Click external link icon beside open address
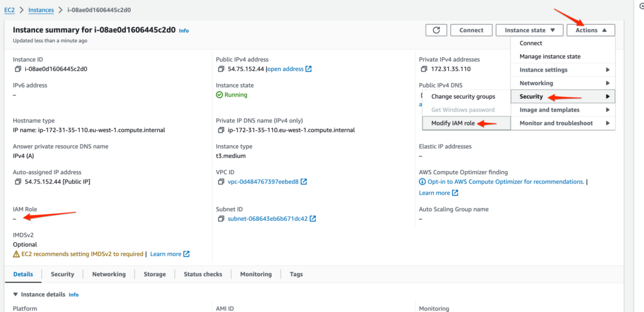The width and height of the screenshot is (644, 312). [x=308, y=69]
